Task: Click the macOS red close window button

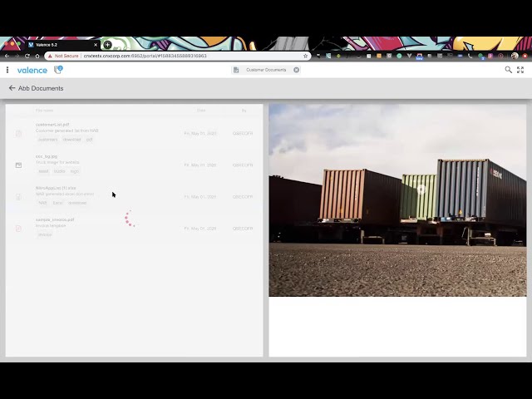Action: (x=6, y=44)
